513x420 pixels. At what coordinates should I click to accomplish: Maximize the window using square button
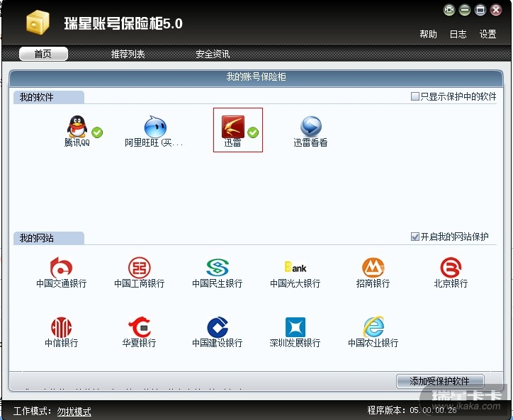(x=480, y=10)
